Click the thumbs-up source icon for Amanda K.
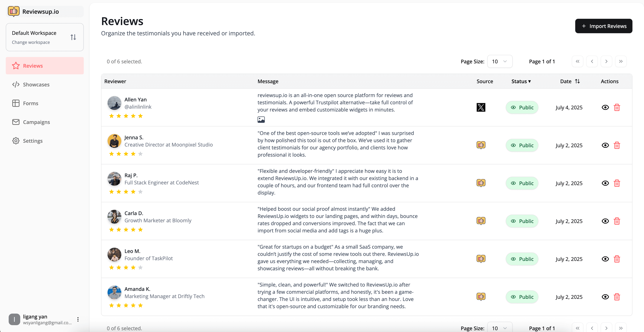 point(481,296)
